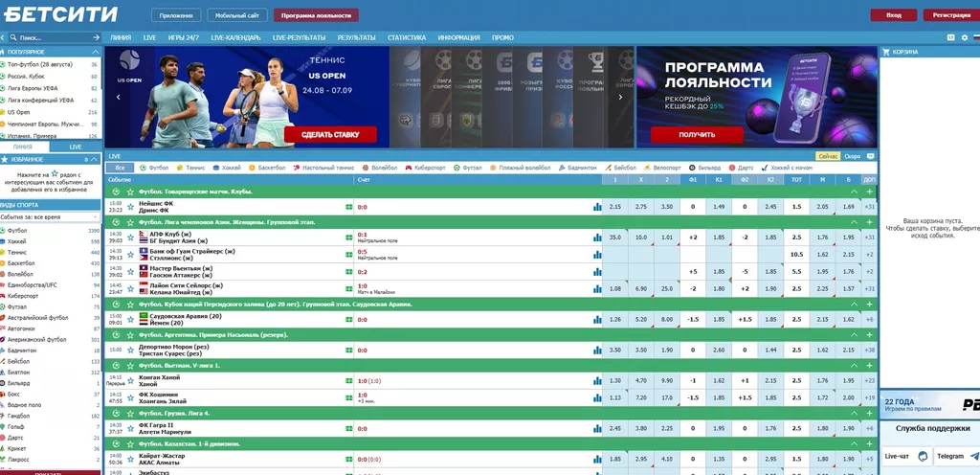Click football icon in Товарищеские матчи header
The image size is (980, 475).
[x=116, y=192]
